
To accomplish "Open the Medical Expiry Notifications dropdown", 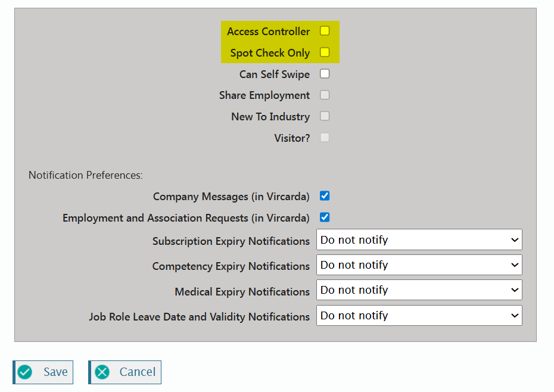I will (x=419, y=290).
